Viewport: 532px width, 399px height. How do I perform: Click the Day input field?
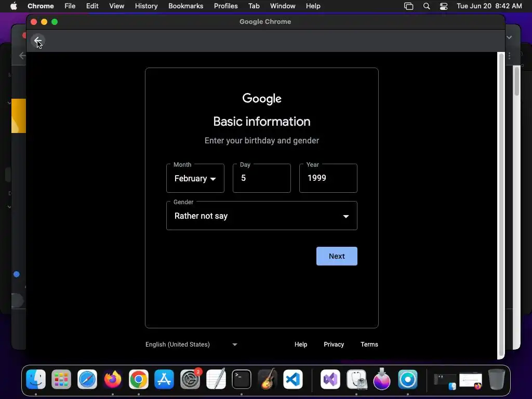tap(262, 179)
